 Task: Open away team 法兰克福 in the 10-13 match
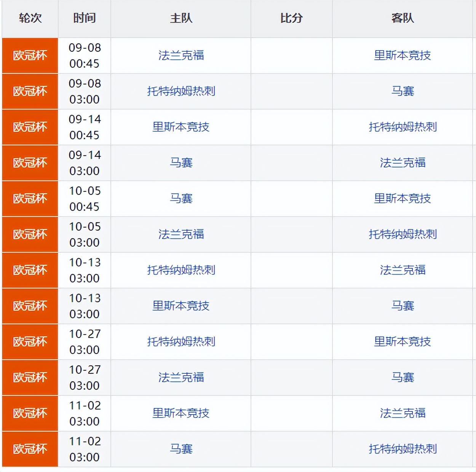pyautogui.click(x=403, y=270)
